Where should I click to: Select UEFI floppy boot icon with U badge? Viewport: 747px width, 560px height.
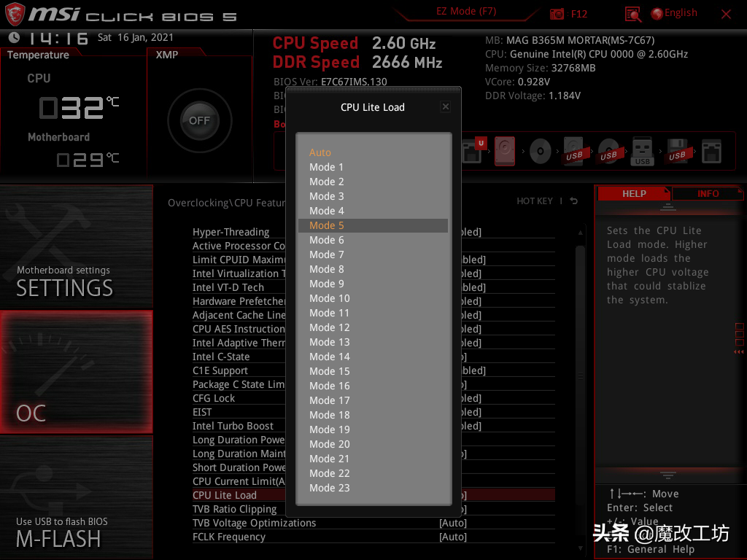(x=474, y=150)
